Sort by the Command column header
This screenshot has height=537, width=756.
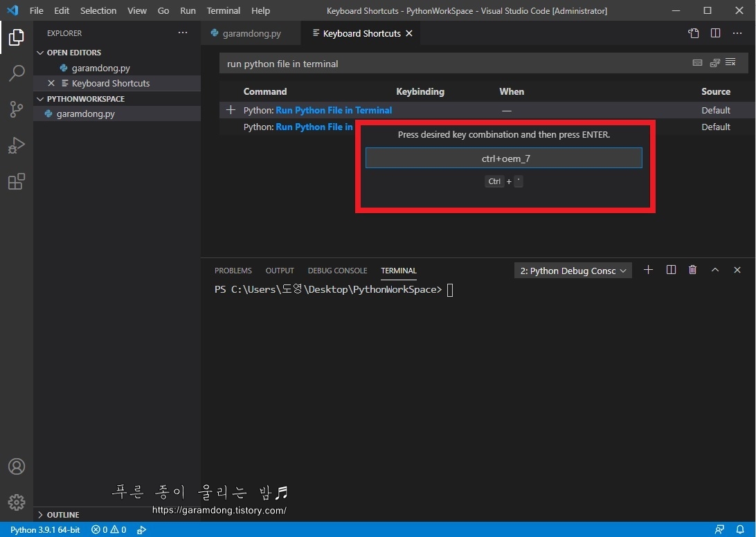point(265,91)
